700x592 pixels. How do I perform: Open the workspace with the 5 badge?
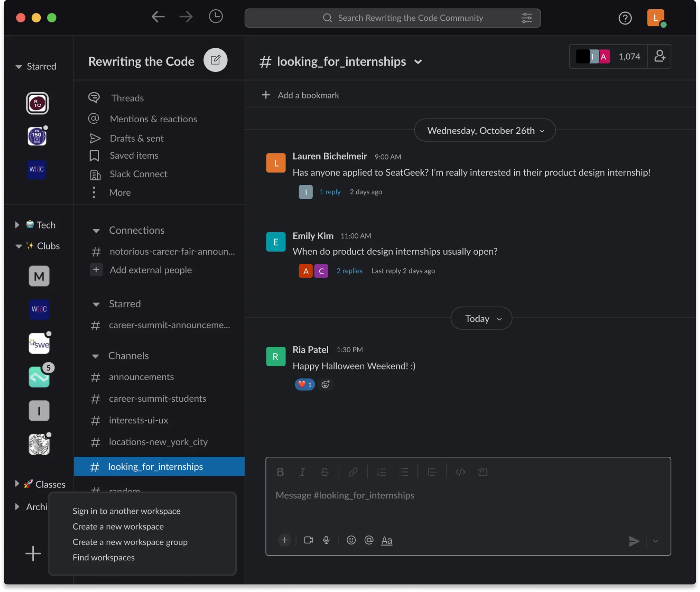pos(39,377)
